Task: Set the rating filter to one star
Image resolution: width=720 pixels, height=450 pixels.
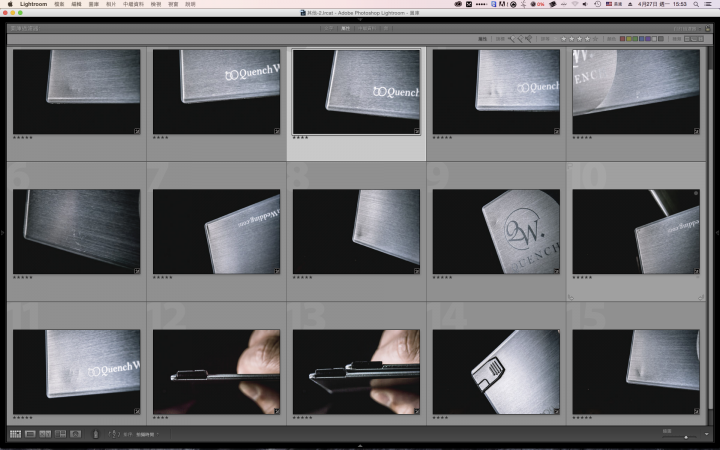Action: (563, 39)
